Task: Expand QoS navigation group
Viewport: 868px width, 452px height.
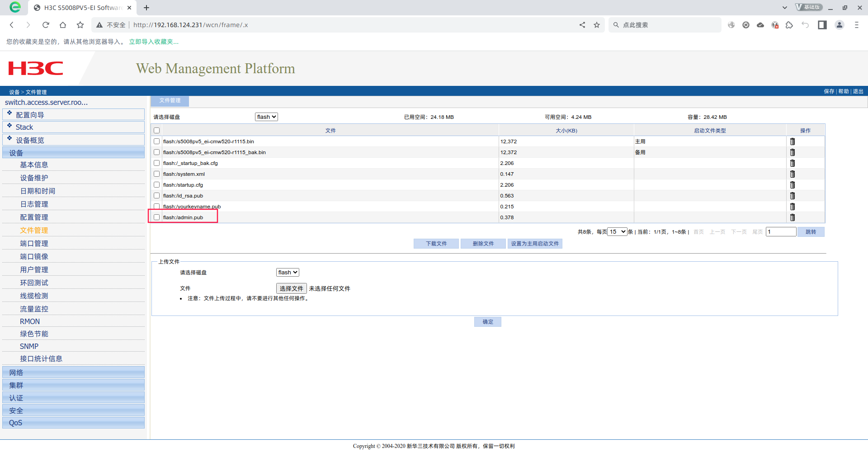Action: pos(74,423)
